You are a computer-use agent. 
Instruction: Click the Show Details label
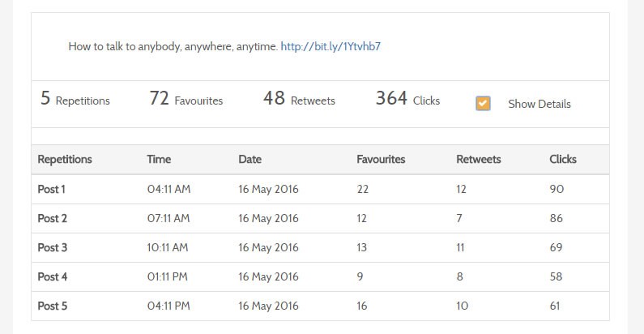[540, 104]
